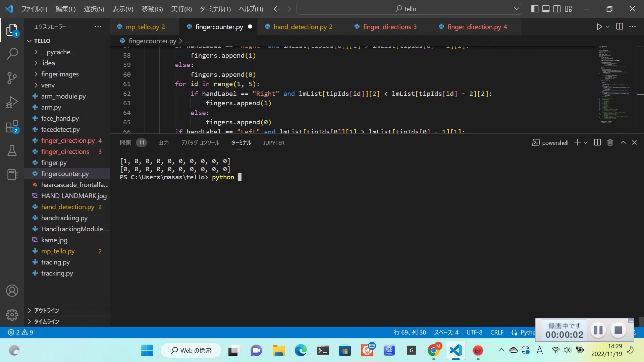Toggle the primary side bar visibility

(535, 9)
